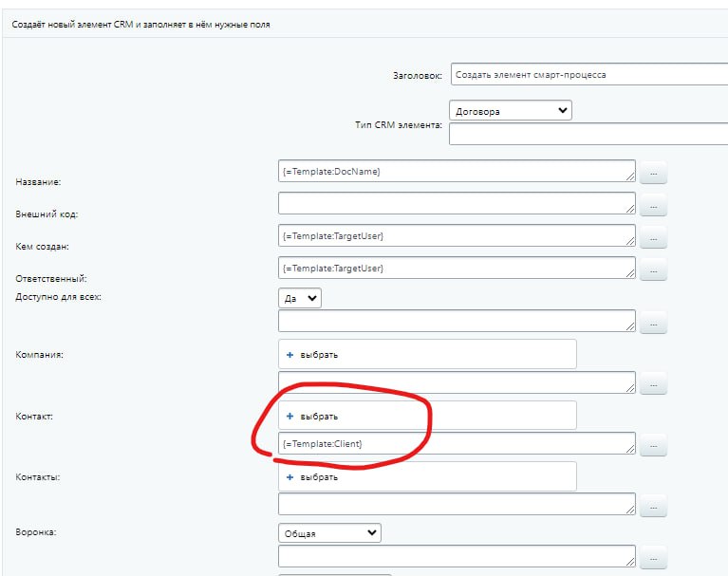The height and width of the screenshot is (576, 728).
Task: Open the Воронка dropdown showing Общая
Action: coord(329,532)
